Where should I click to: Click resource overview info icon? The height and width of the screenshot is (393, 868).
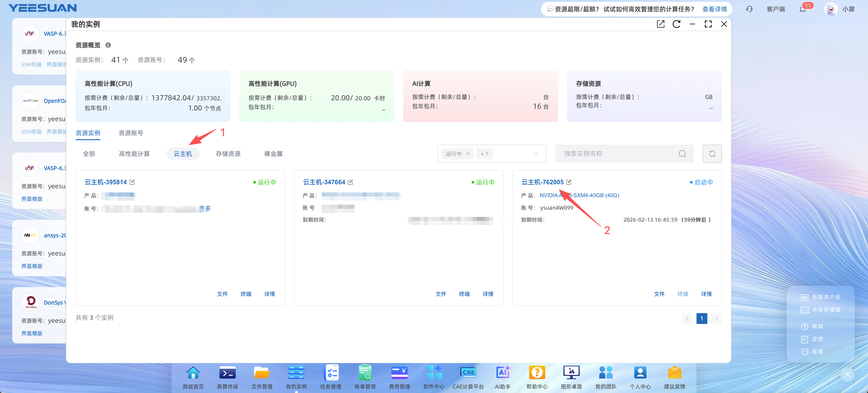(108, 45)
